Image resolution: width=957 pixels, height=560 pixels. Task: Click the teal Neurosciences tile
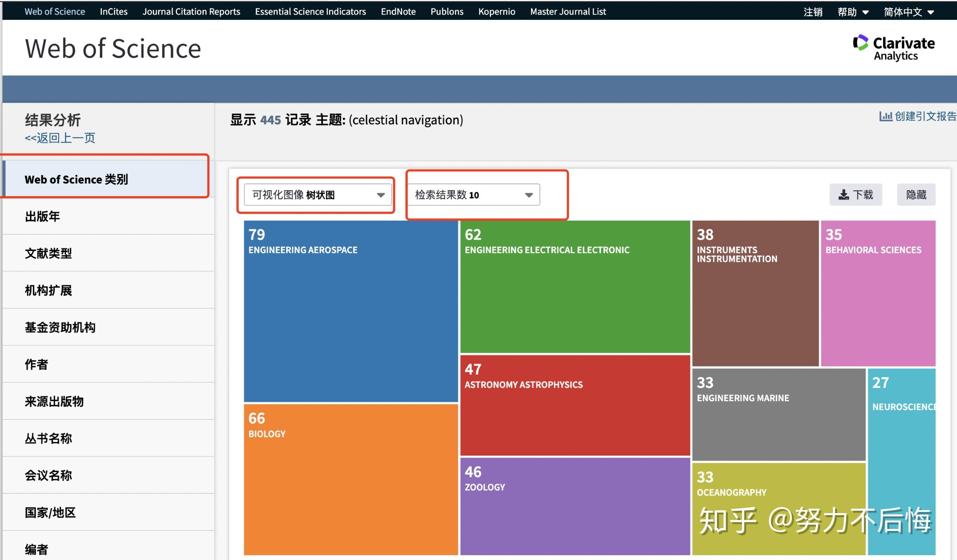click(902, 462)
